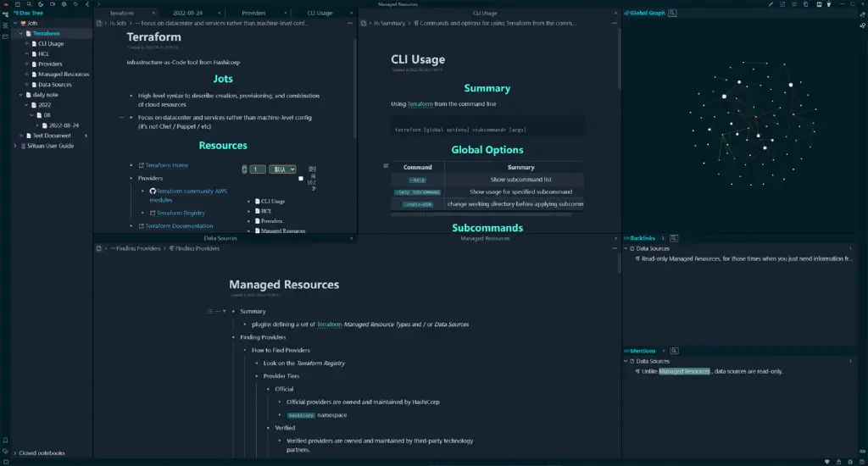868x466 pixels.
Task: Collapse the Jots notebook in Doc Tree
Action: point(15,23)
